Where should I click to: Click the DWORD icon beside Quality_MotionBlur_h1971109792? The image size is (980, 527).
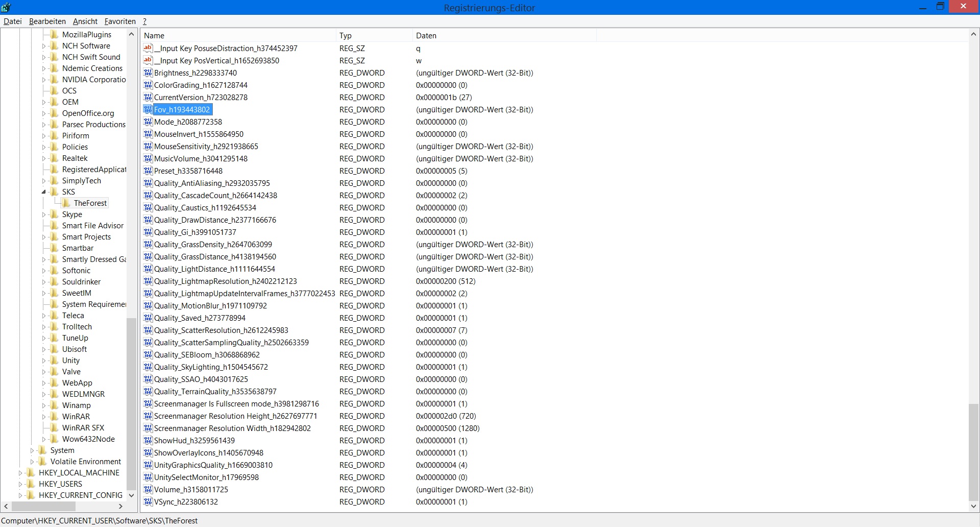click(148, 306)
